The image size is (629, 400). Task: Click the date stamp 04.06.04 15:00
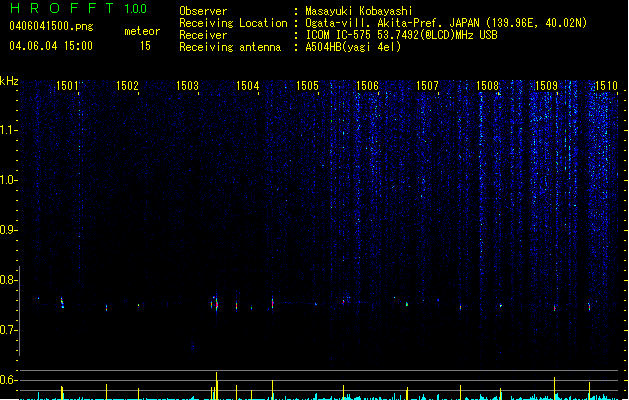point(51,46)
